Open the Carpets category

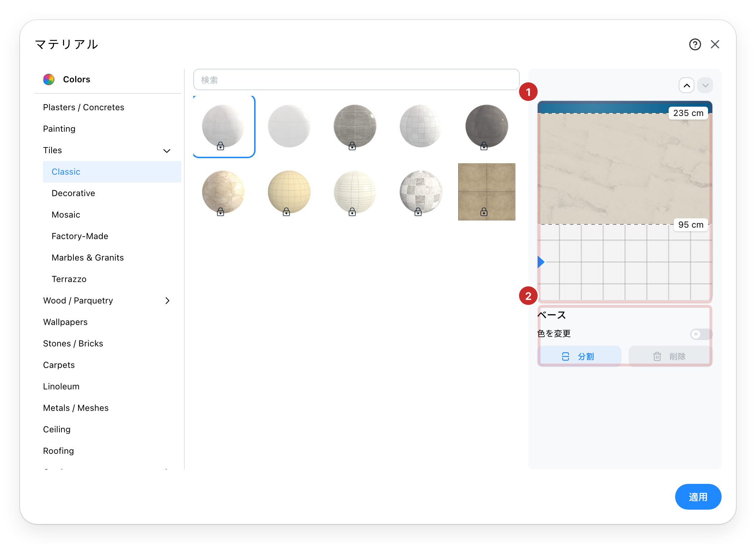coord(59,365)
